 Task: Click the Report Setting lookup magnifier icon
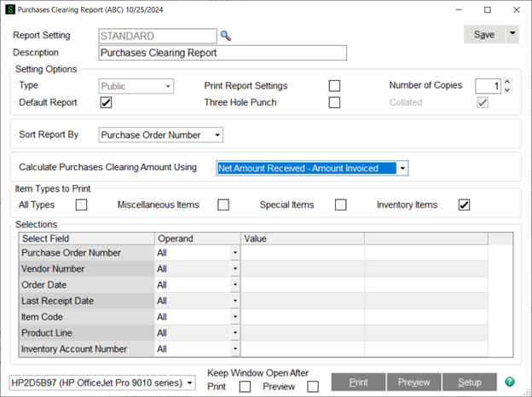(226, 36)
